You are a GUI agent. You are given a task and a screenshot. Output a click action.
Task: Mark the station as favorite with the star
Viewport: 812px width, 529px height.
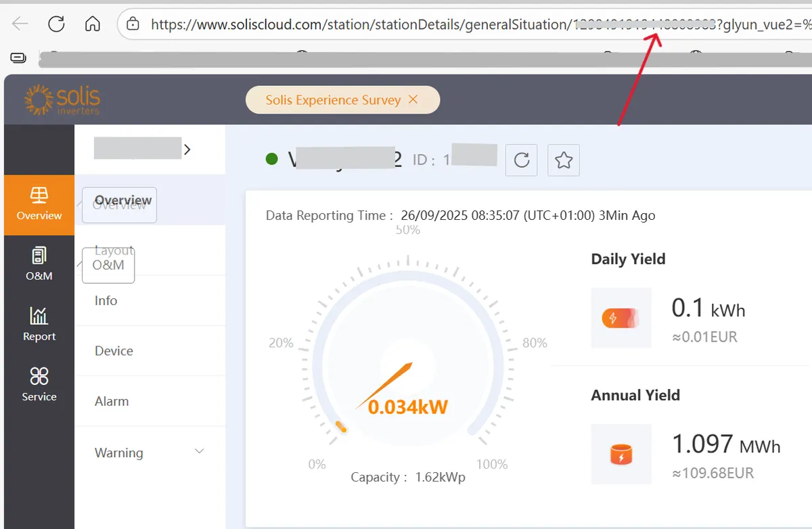[564, 160]
